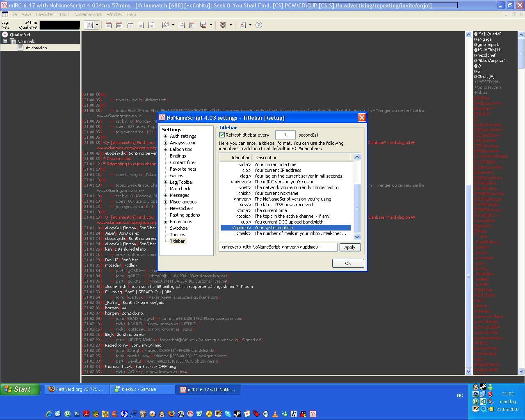Click red security shield tray icon
The height and width of the screenshot is (420, 525).
click(x=490, y=394)
